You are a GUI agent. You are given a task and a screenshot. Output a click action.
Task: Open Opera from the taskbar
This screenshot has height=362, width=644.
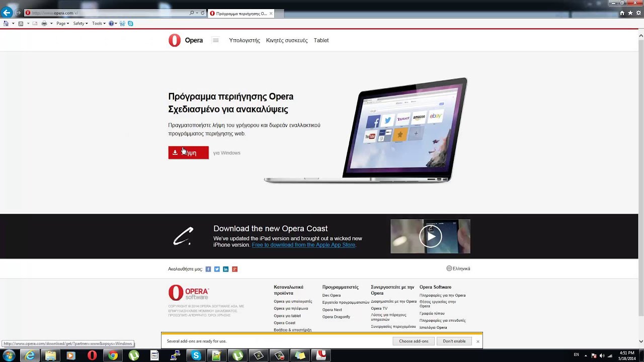pos(92,355)
